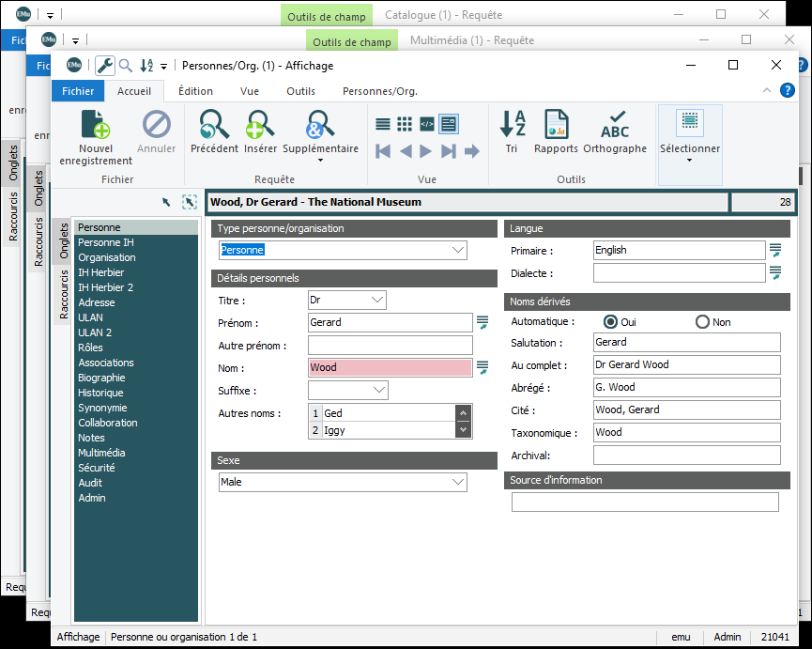Select the Non radio button for Automatique
The height and width of the screenshot is (649, 812).
(x=702, y=322)
